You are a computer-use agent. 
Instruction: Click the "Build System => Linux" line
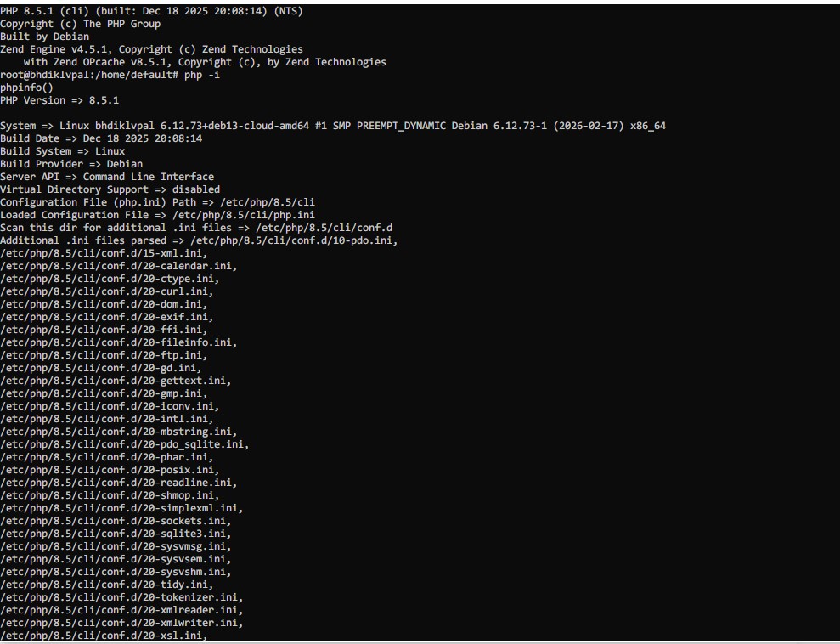[x=62, y=151]
